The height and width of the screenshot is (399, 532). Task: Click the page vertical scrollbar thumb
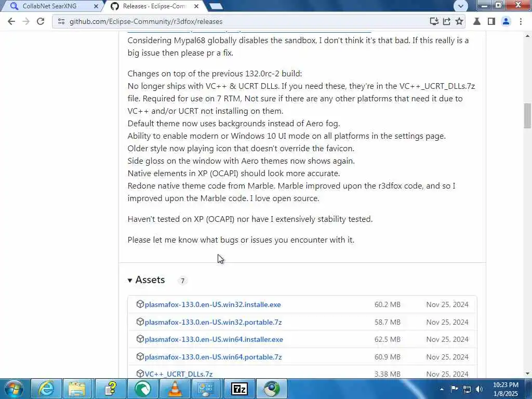click(527, 116)
